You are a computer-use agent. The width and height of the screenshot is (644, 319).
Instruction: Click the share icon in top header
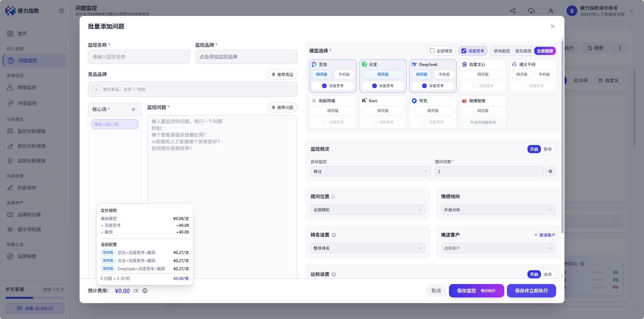(513, 11)
